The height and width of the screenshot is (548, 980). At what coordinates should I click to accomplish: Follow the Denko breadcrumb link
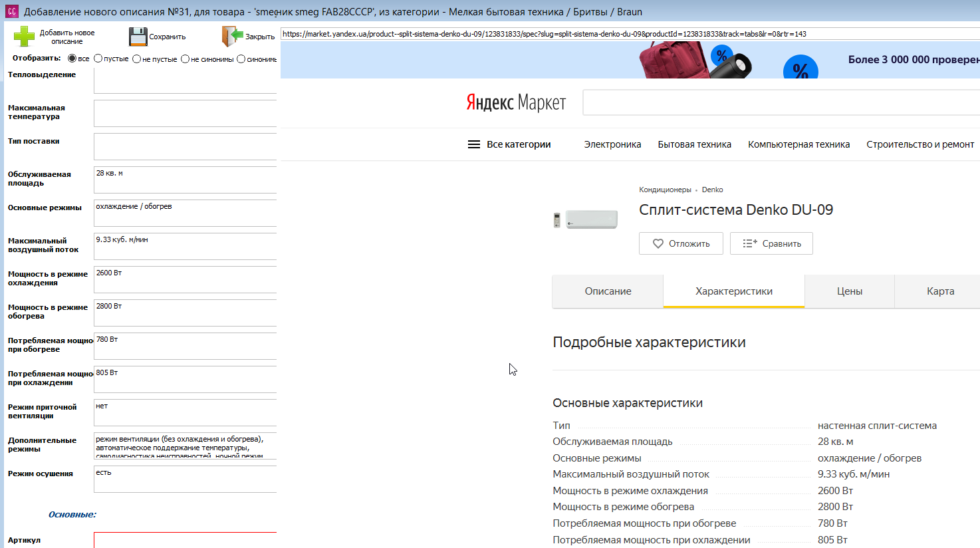pos(712,190)
